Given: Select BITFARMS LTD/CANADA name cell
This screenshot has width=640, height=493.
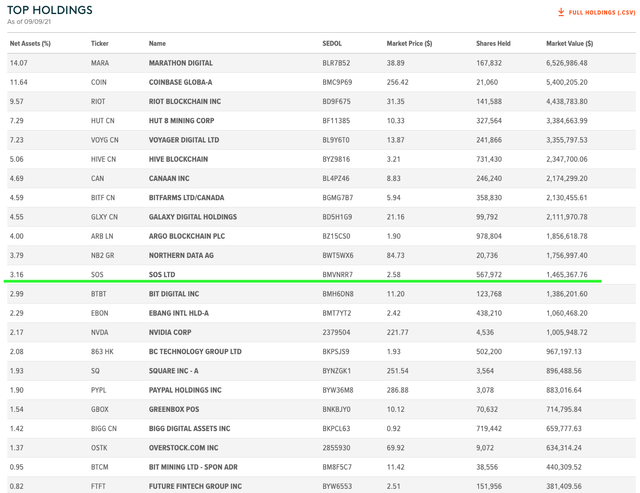Looking at the screenshot, I should (x=186, y=198).
